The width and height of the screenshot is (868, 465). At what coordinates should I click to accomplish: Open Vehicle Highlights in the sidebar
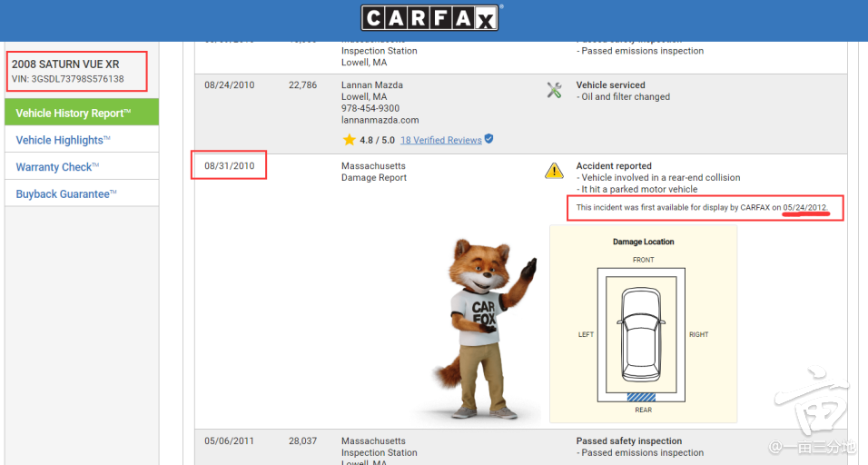coord(63,140)
